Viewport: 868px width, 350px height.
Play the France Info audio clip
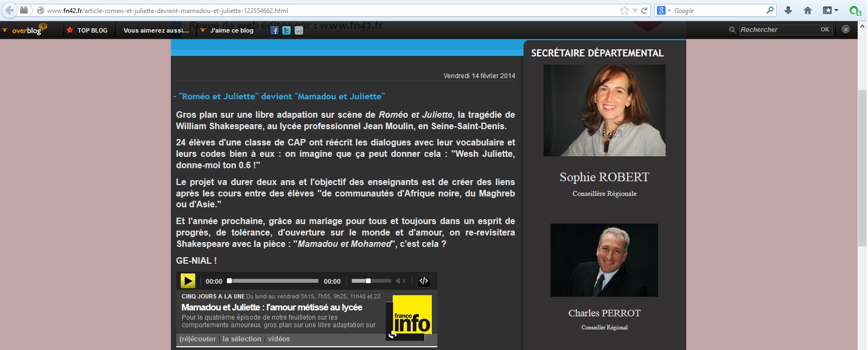point(188,281)
